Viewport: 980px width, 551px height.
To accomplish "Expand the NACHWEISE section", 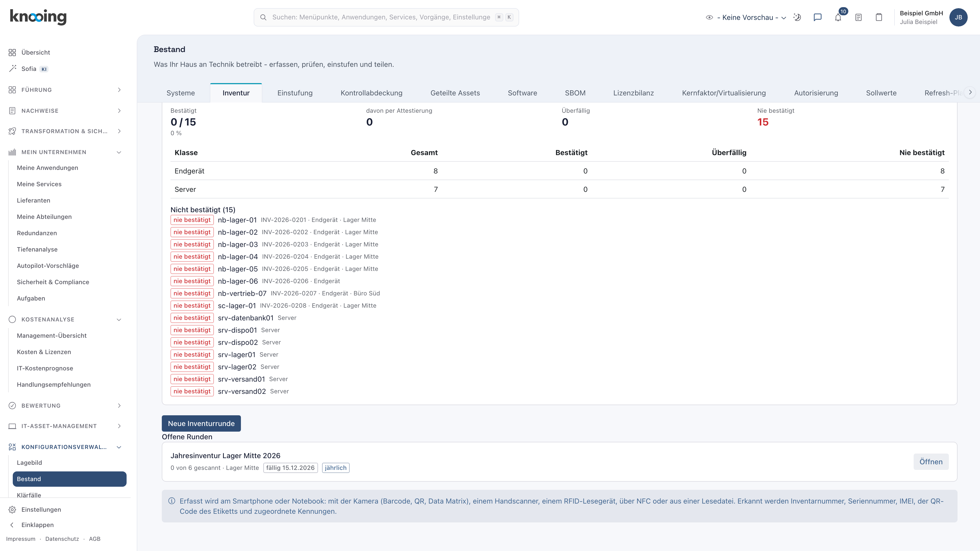I will 65,111.
